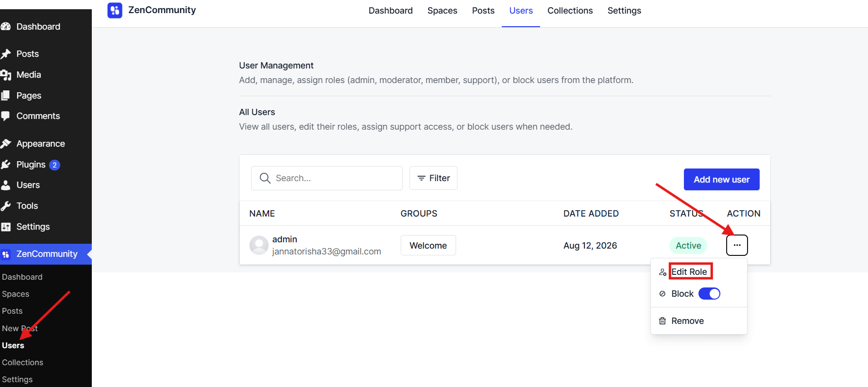This screenshot has width=868, height=387.
Task: Open the three-dot action menu for admin
Action: [737, 245]
